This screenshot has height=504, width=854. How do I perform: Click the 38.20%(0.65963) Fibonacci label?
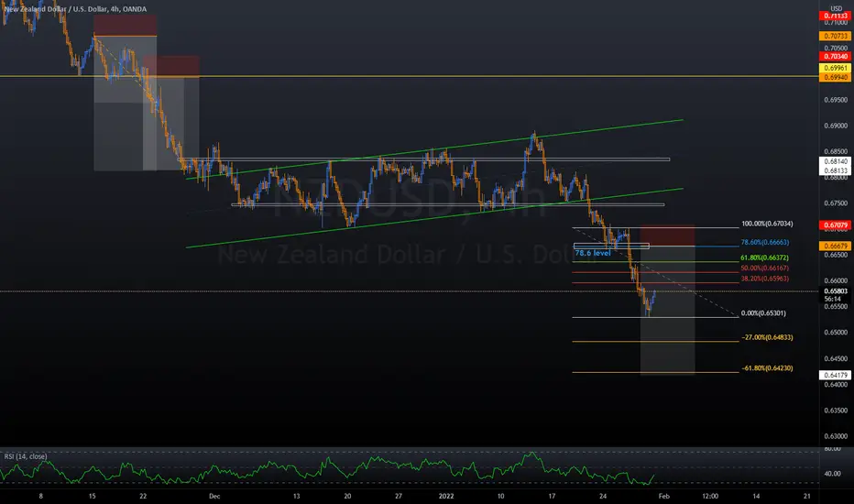click(765, 279)
